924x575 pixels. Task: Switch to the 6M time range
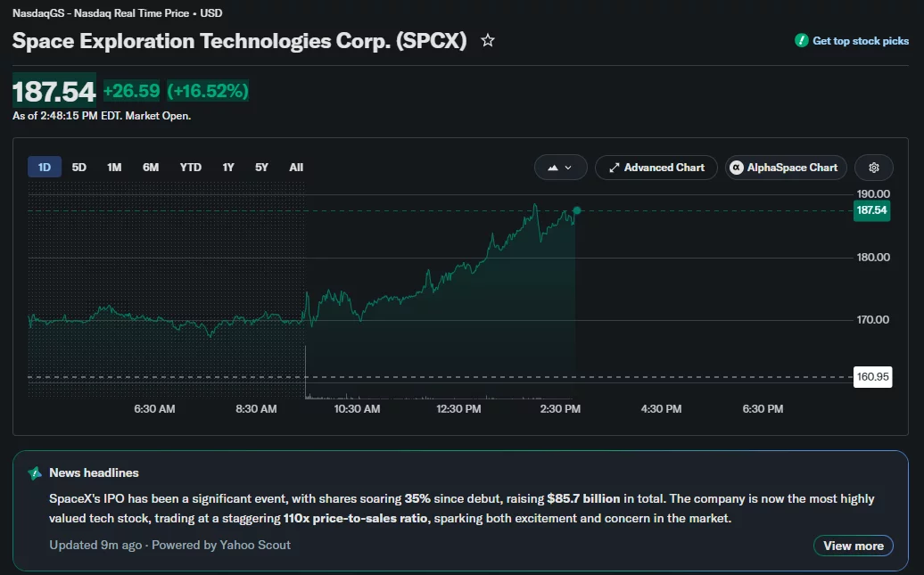151,168
